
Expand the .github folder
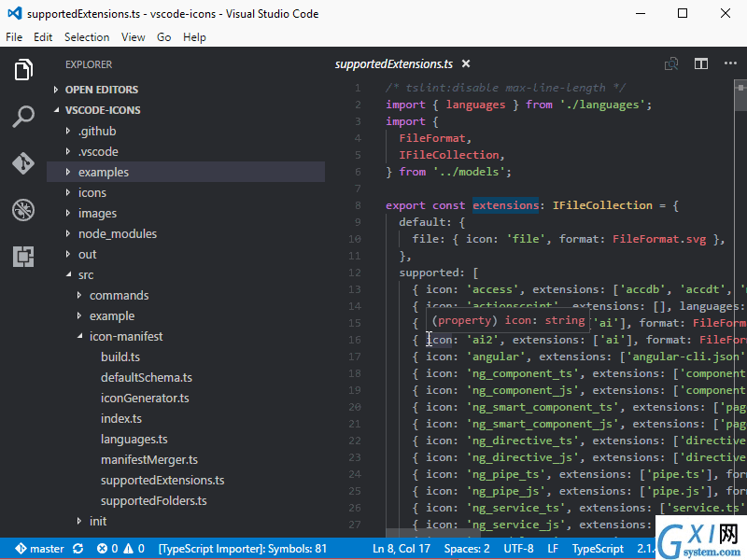67,131
